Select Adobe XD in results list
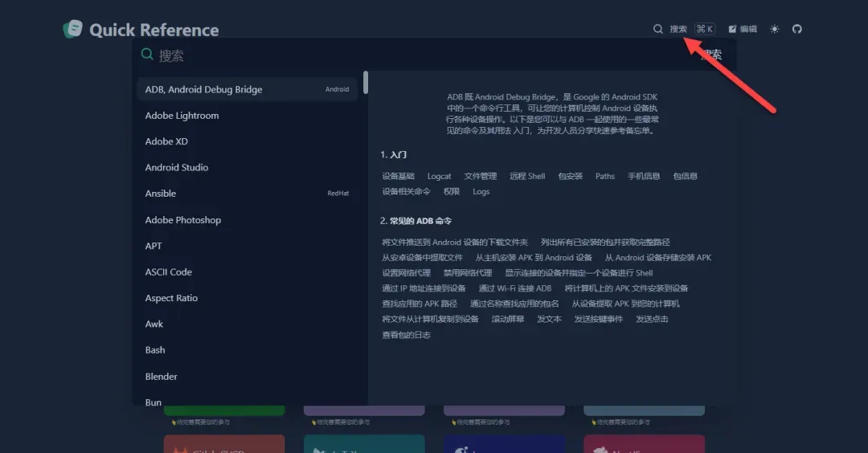 (247, 141)
